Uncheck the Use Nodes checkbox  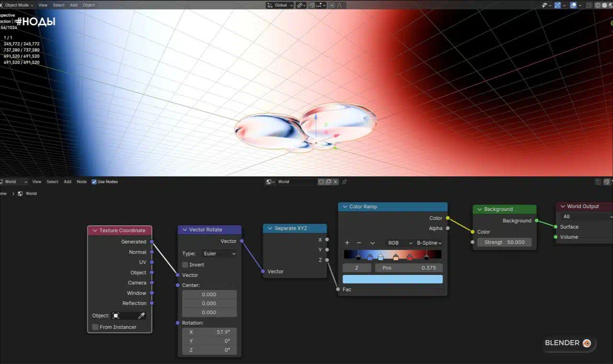pos(94,182)
